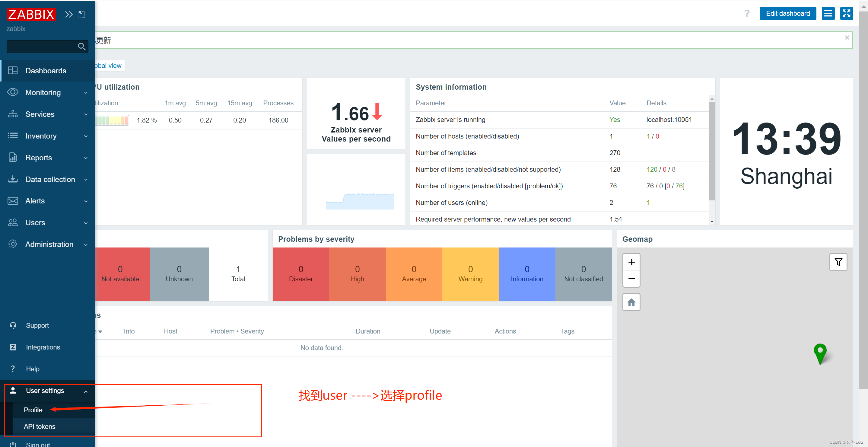The height and width of the screenshot is (447, 868).
Task: Open API tokens menu item
Action: 40,426
